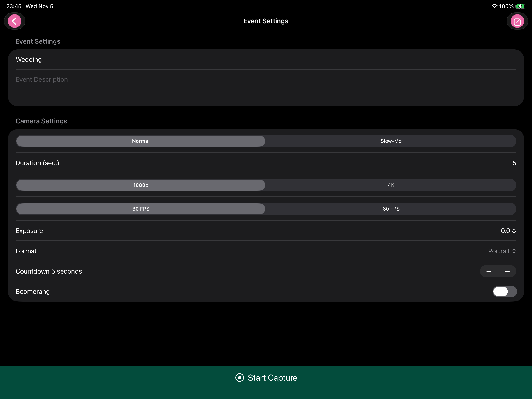Increase countdown with plus button
Viewport: 532px width, 399px height.
coord(507,271)
